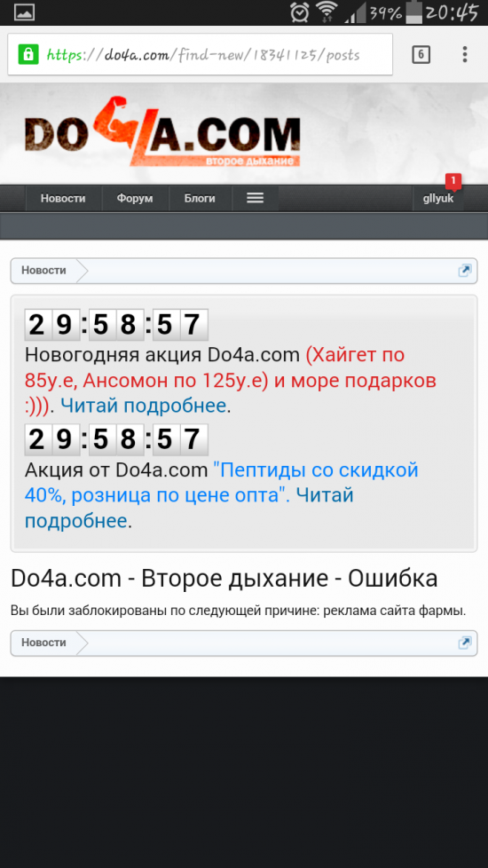Screen dimensions: 488x868
Task: Open the Новости navigation tab
Action: coord(63,198)
